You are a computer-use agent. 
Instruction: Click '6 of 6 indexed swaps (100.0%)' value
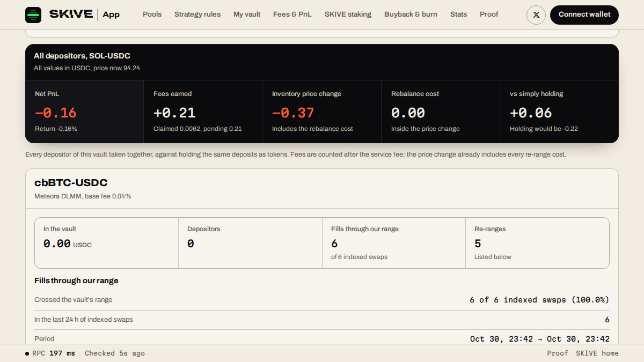click(539, 300)
